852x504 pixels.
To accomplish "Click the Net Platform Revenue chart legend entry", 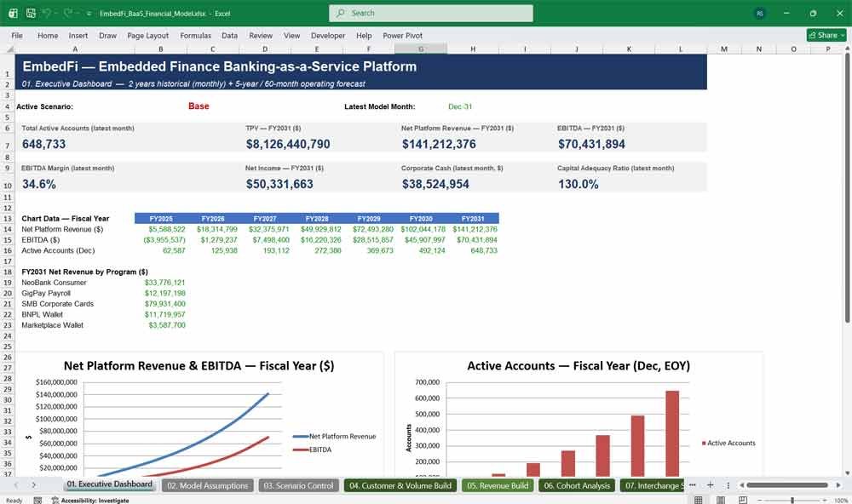I will point(335,436).
